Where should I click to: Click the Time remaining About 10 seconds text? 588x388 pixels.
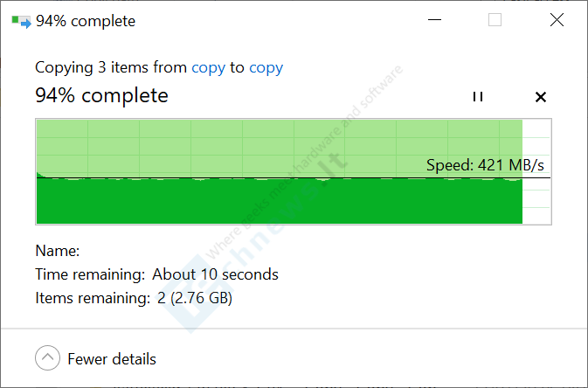coord(156,274)
